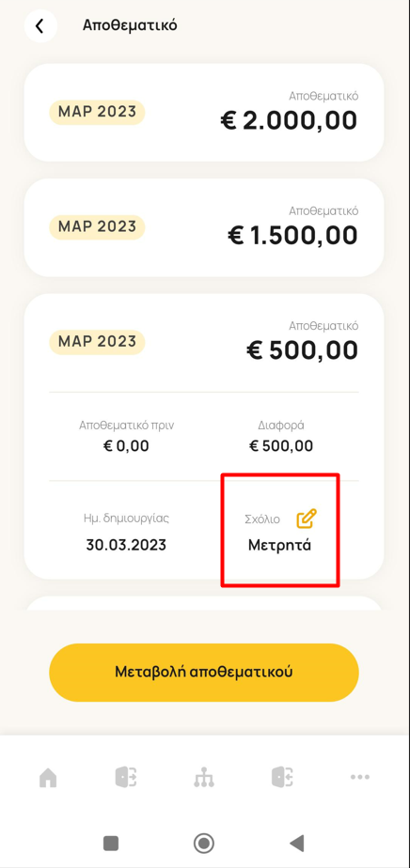Screen dimensions: 410x868
Task: Select the outgoing door-arrow icon in bottom bar
Action: click(x=126, y=777)
